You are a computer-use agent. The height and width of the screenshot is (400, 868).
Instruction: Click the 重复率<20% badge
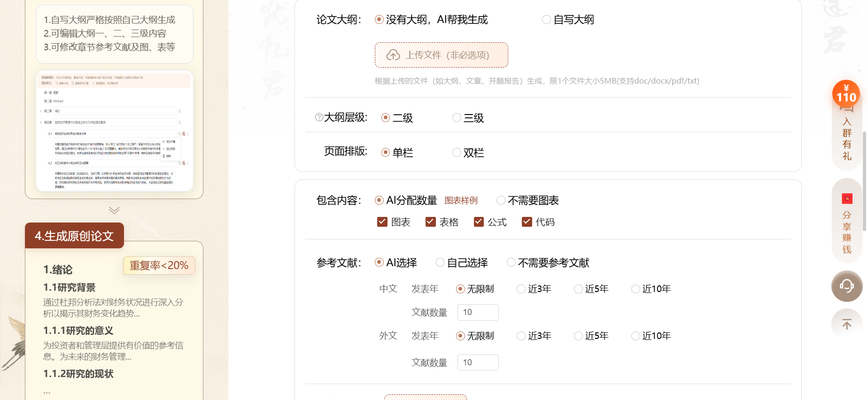click(159, 266)
